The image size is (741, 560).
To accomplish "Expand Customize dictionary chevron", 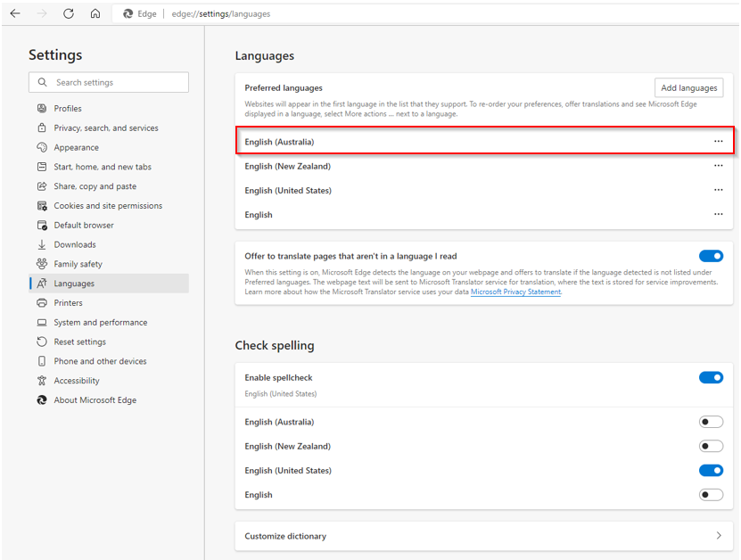I will pyautogui.click(x=719, y=535).
